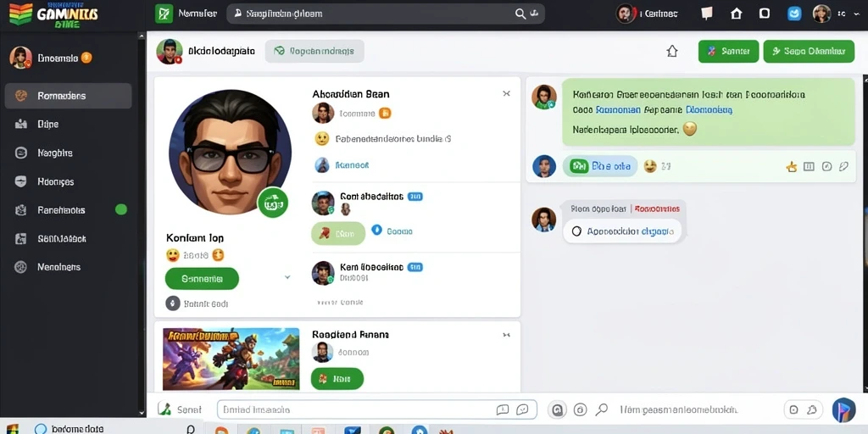Click the blue bird icon in top bar
Viewport: 868px width, 434px height.
tap(794, 14)
